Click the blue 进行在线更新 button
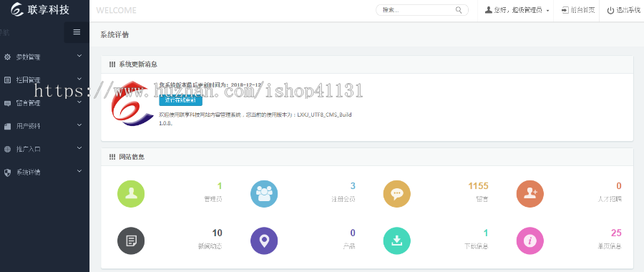Viewport: 644px width, 272px height. pos(180,99)
